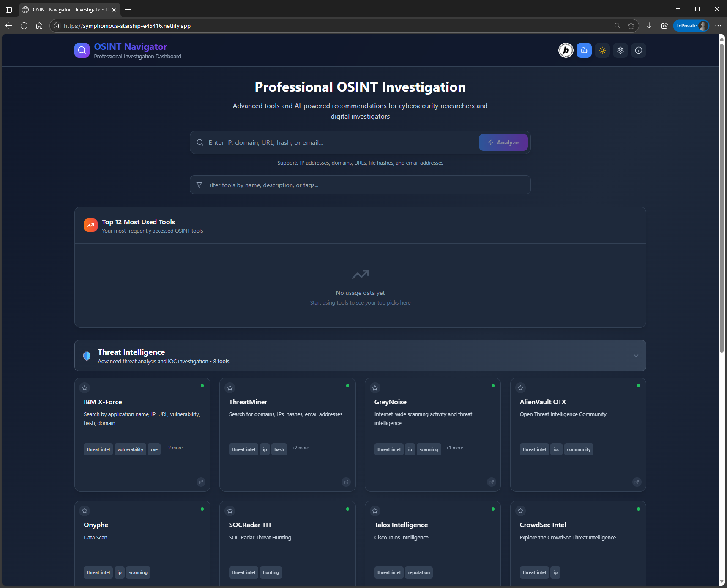Open IBM X-Force external link icon
The height and width of the screenshot is (588, 727).
pyautogui.click(x=201, y=482)
